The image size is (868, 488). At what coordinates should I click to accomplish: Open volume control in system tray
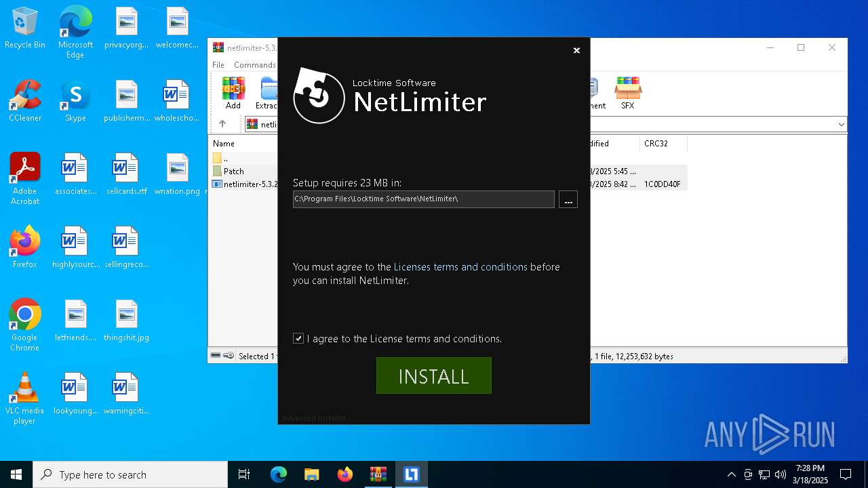click(x=781, y=474)
